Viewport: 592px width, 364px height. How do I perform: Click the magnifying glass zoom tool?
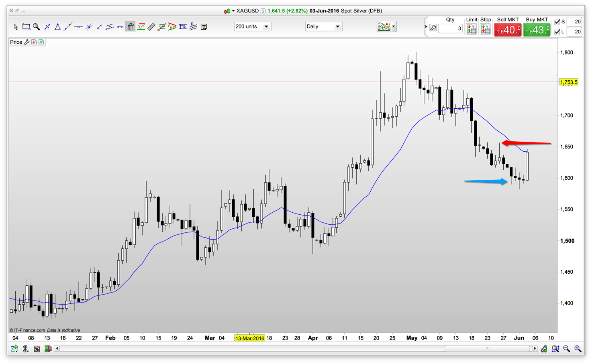[x=37, y=27]
